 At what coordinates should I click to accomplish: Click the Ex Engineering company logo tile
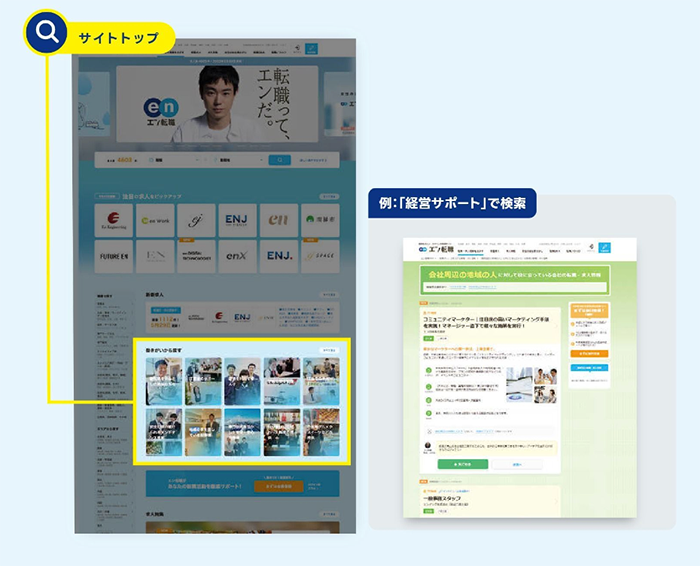coord(114,220)
